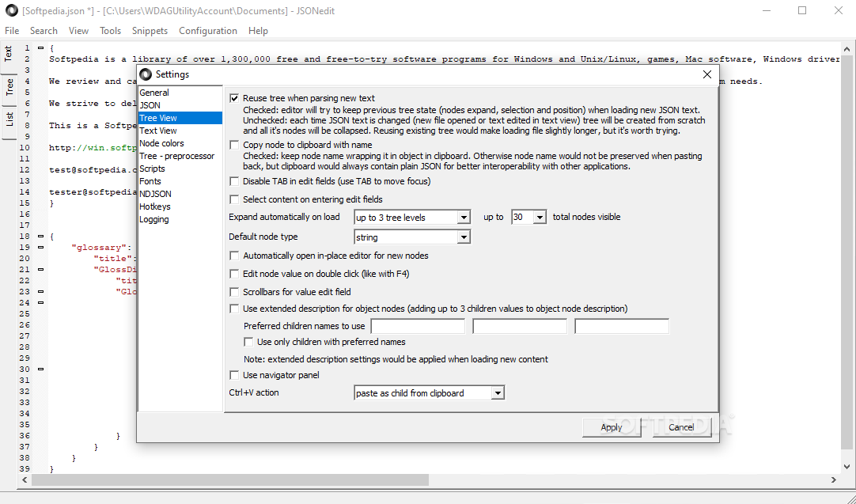
Task: Collapse the fold marker at line 1
Action: 40,48
